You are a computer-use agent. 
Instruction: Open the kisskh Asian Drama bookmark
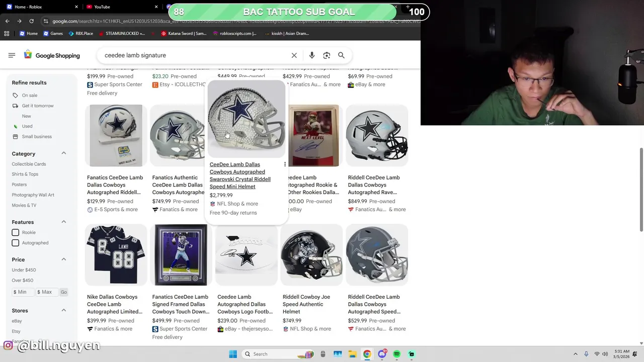pos(286,34)
